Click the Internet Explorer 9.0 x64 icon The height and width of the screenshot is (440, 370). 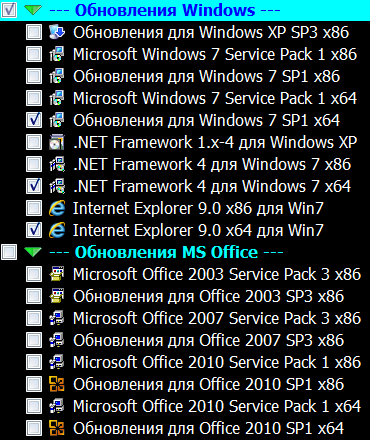[57, 230]
